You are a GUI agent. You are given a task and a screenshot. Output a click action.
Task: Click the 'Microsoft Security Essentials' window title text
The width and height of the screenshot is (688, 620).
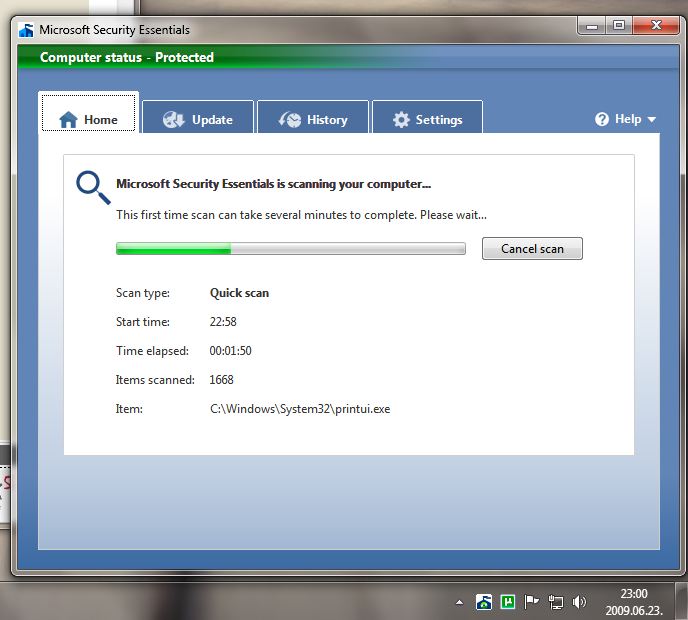pos(115,30)
